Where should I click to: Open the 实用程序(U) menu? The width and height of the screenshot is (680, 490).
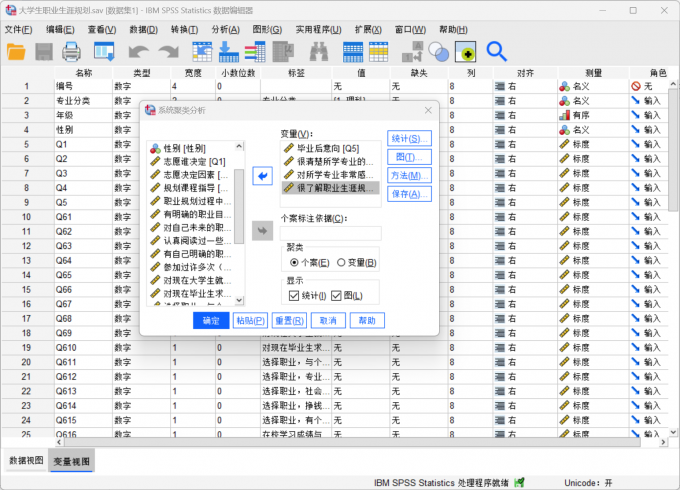318,29
